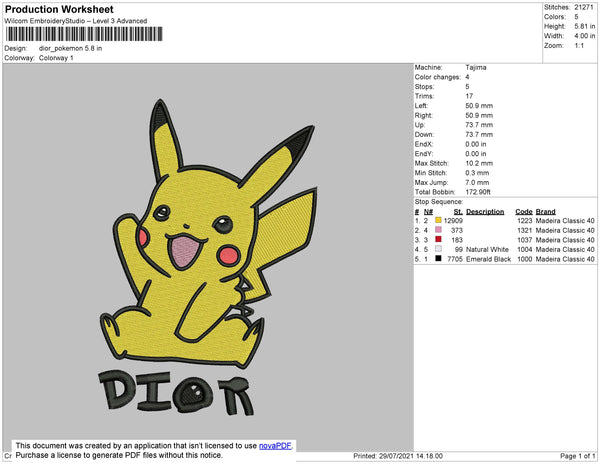Click the Machine value 'Tajima'
600x464 pixels.
click(x=476, y=67)
